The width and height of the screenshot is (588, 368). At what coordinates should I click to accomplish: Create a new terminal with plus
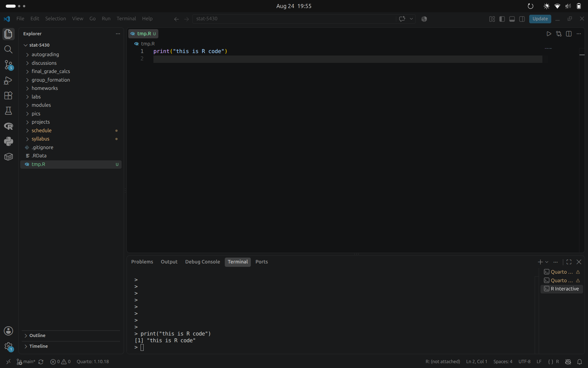tap(540, 262)
